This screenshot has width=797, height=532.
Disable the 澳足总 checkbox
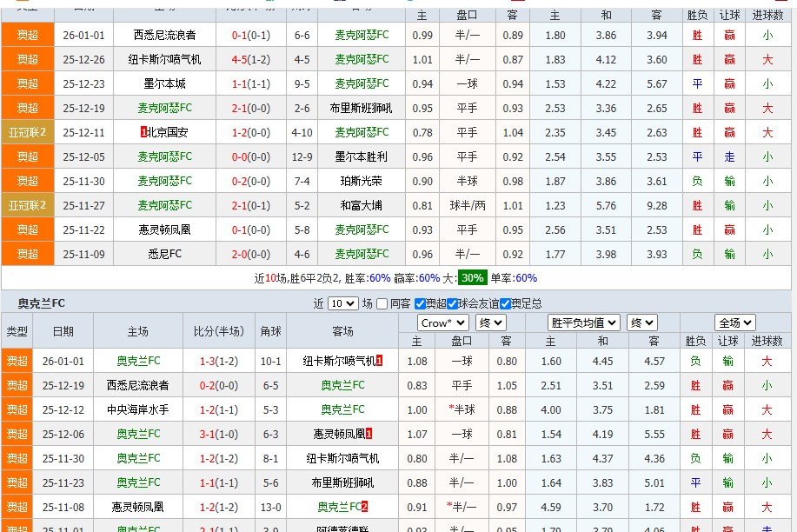[x=506, y=303]
